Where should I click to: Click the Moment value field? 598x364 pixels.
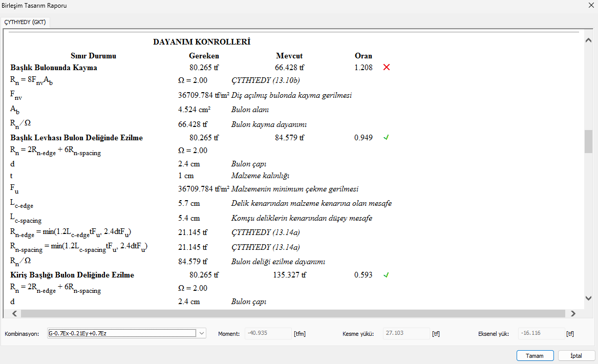point(268,333)
